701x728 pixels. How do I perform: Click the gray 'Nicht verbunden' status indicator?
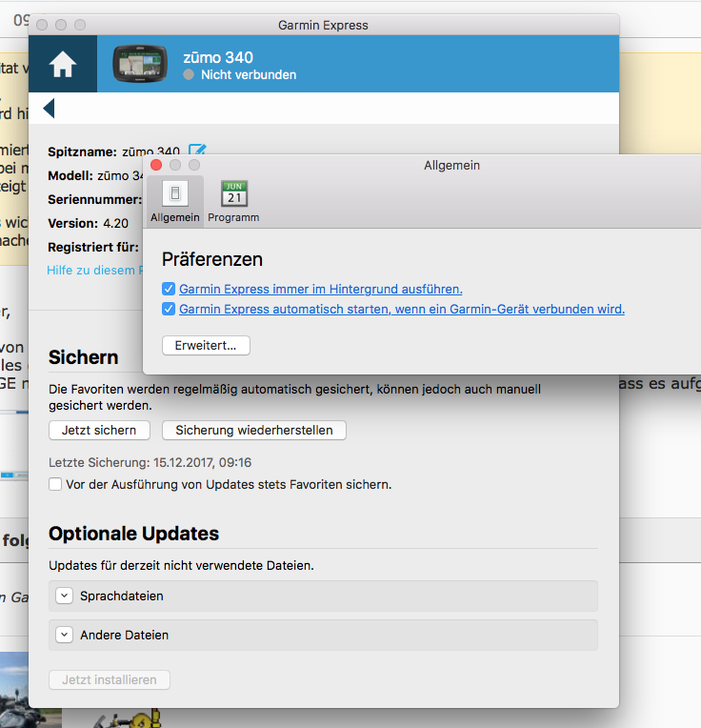point(189,74)
